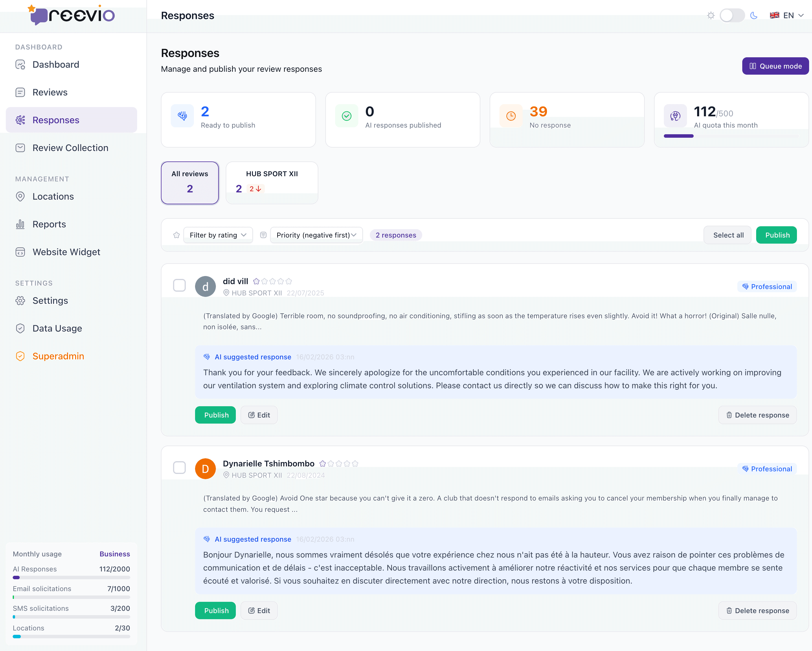Expand Priority (negative first) sort dropdown
This screenshot has width=812, height=651.
pos(316,235)
